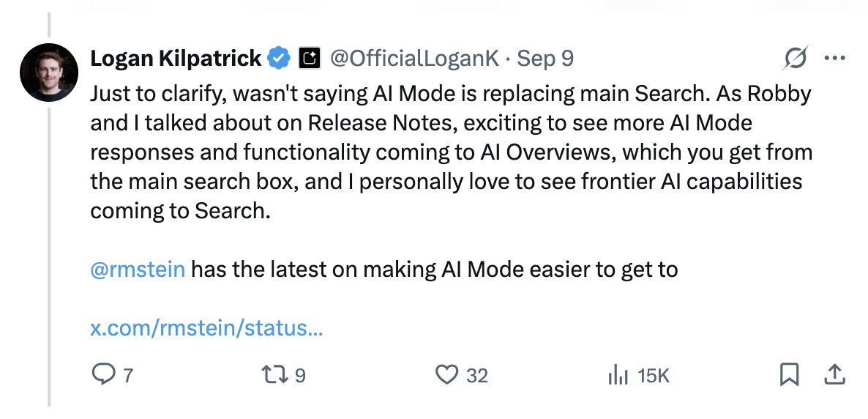Click the 32 likes count
Image resolution: width=868 pixels, height=419 pixels.
[476, 376]
